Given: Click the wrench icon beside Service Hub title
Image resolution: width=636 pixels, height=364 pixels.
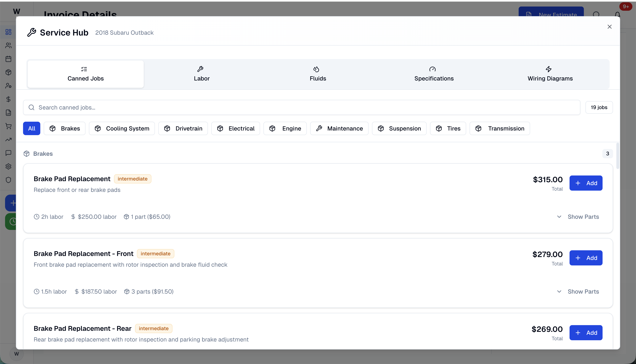Looking at the screenshot, I should pos(32,33).
